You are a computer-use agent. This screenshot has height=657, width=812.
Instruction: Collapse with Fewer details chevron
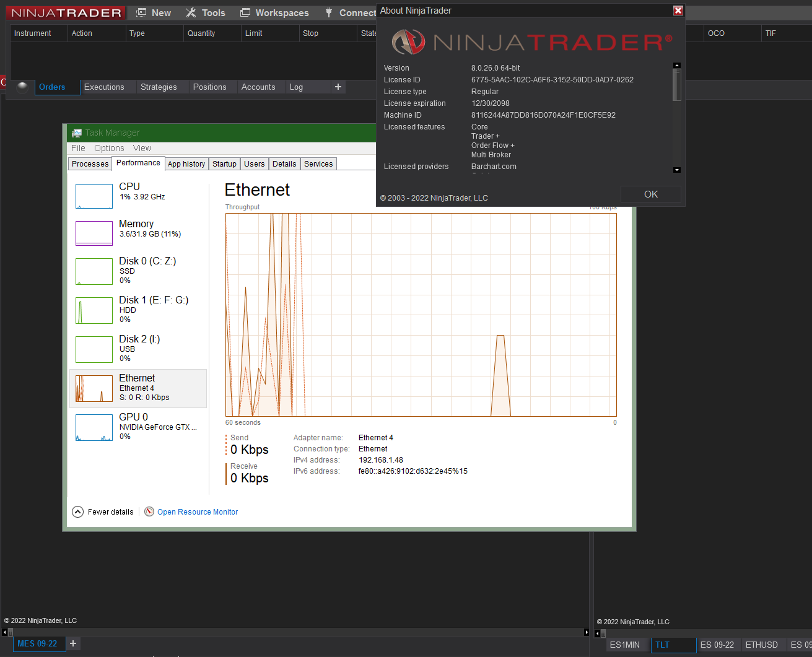pyautogui.click(x=77, y=511)
